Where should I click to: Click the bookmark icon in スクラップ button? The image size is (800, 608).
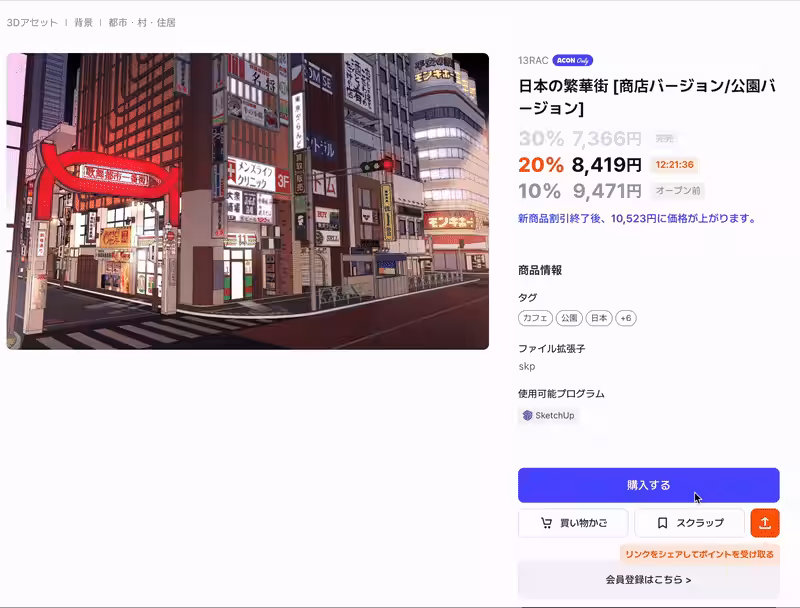click(662, 522)
